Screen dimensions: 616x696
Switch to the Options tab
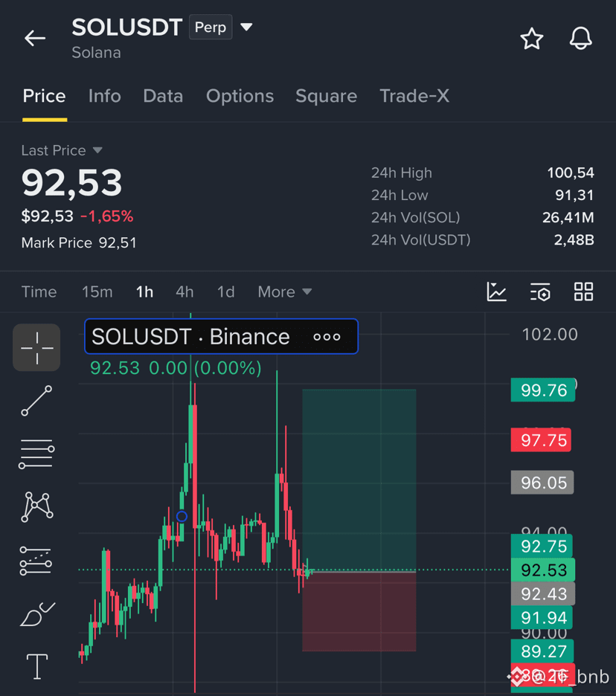(240, 97)
